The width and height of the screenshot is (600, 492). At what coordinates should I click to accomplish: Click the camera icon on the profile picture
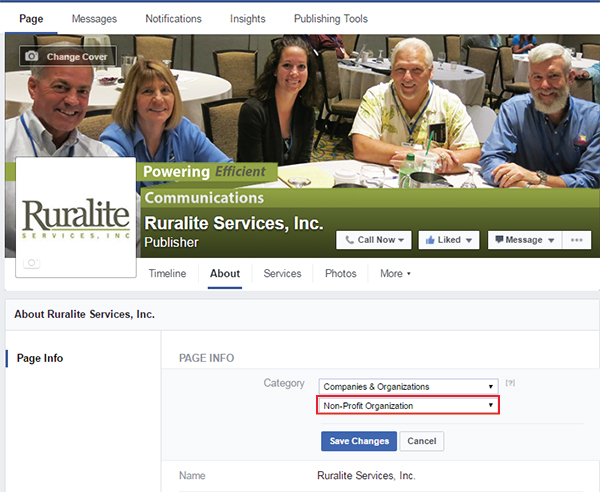[x=32, y=262]
